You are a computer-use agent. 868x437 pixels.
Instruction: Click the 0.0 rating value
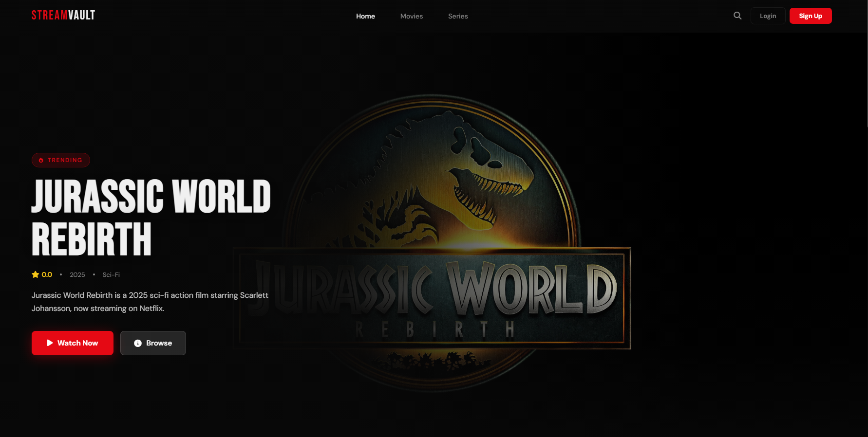47,274
